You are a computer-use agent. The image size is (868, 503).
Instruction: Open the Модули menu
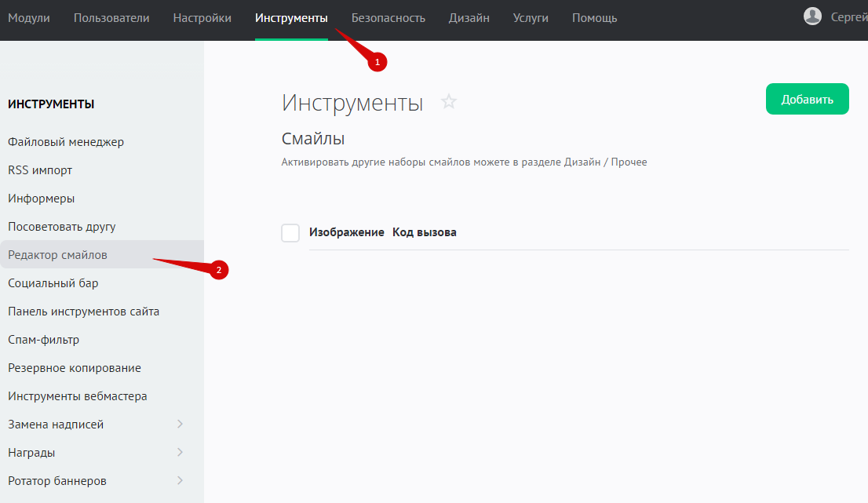[29, 18]
